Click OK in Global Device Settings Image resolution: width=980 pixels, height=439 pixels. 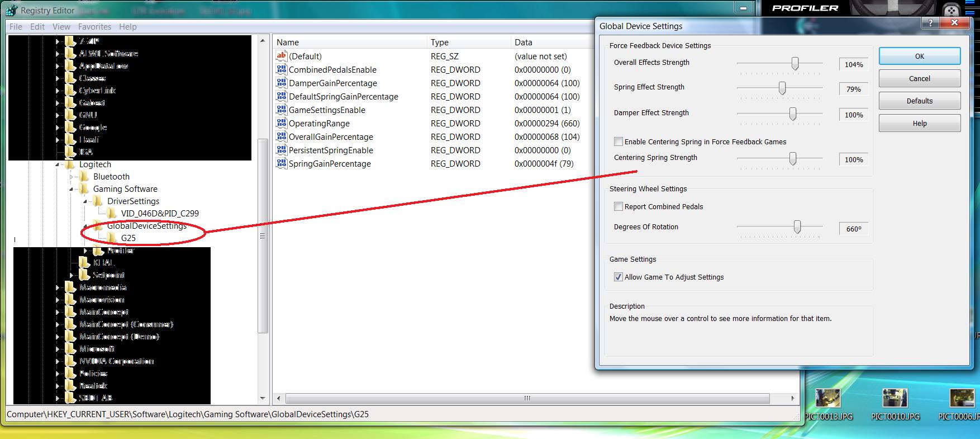(920, 56)
